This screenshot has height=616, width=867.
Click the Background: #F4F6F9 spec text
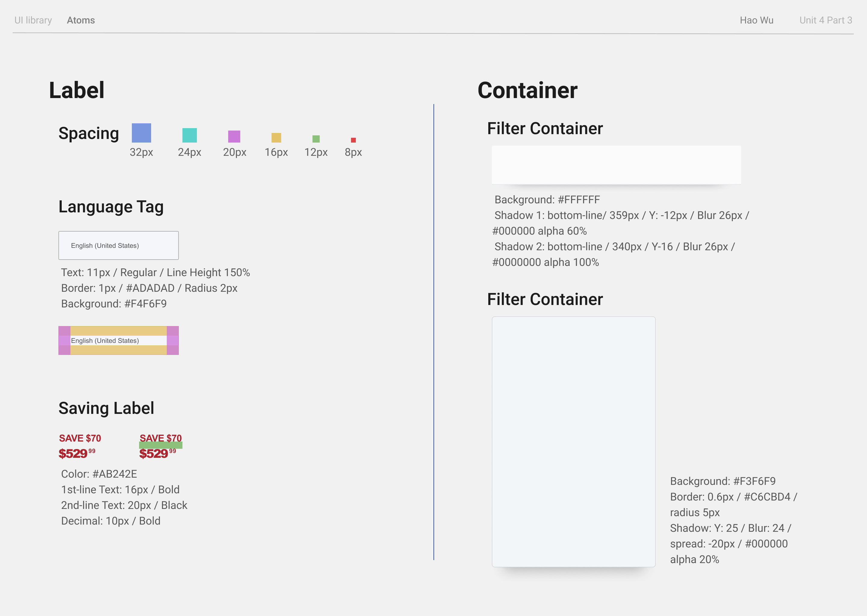[x=113, y=304]
